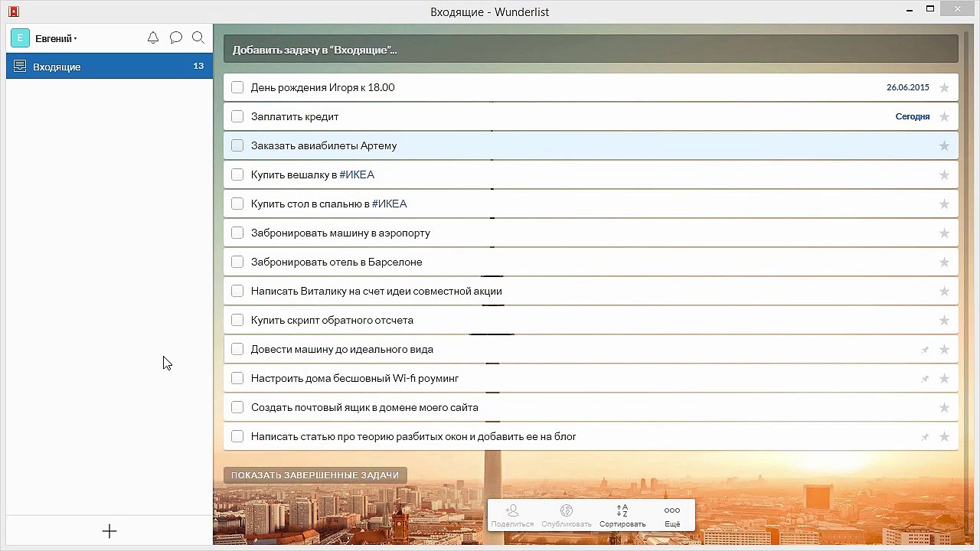
Task: Click the #ИКЕА hashtag in 'Купить стол в спальню'
Action: [x=390, y=204]
